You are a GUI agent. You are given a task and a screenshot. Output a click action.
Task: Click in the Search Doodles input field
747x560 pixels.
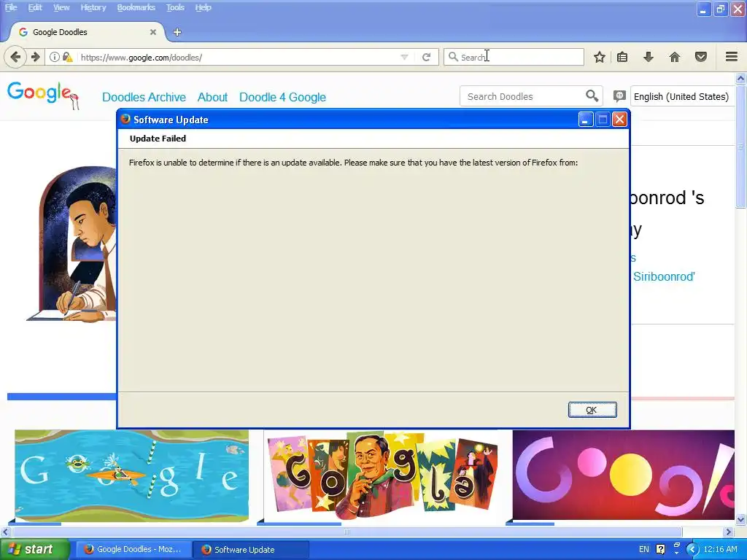coord(524,96)
